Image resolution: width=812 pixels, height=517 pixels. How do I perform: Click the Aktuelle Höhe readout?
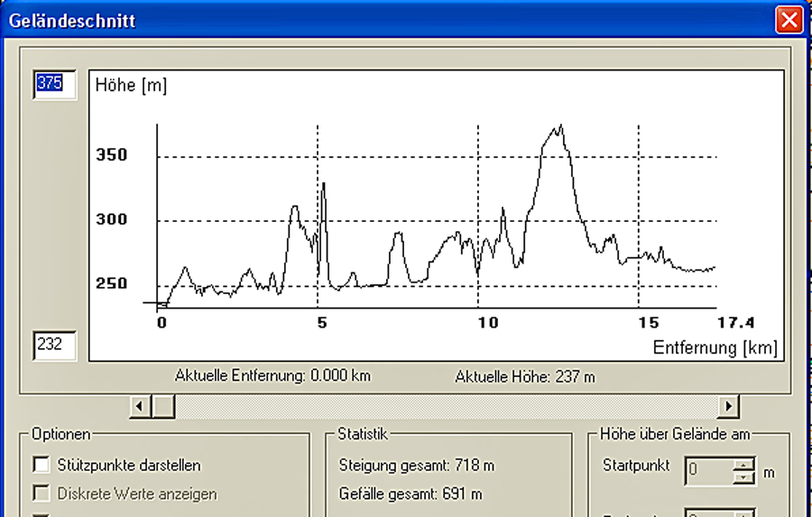[x=525, y=376]
